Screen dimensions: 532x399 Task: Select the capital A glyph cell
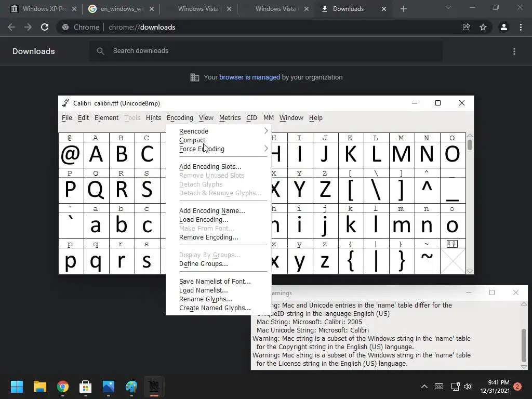(x=96, y=155)
